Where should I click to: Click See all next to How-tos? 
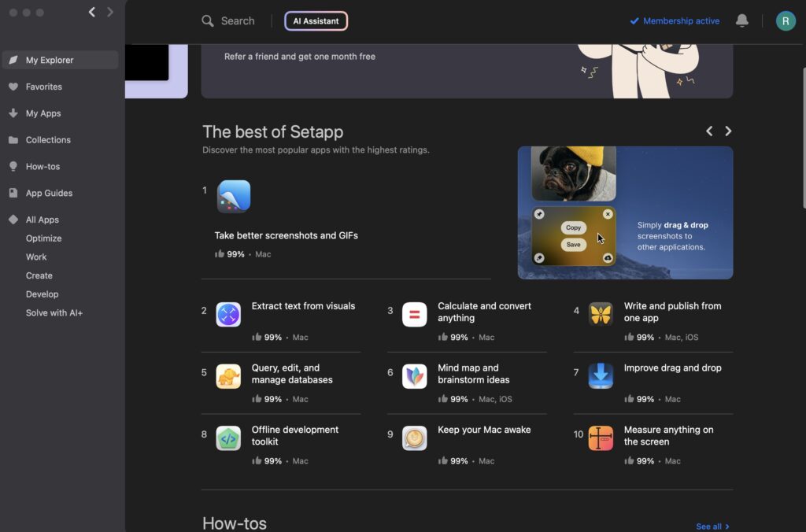coord(712,526)
